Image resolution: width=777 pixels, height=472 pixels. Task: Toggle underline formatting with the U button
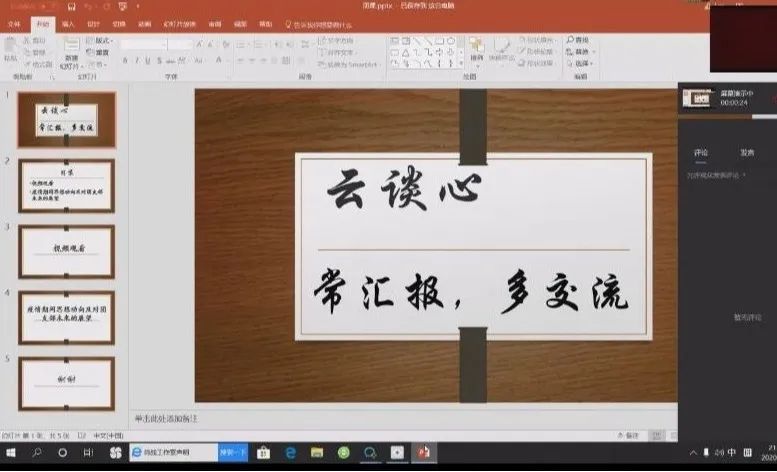click(148, 61)
